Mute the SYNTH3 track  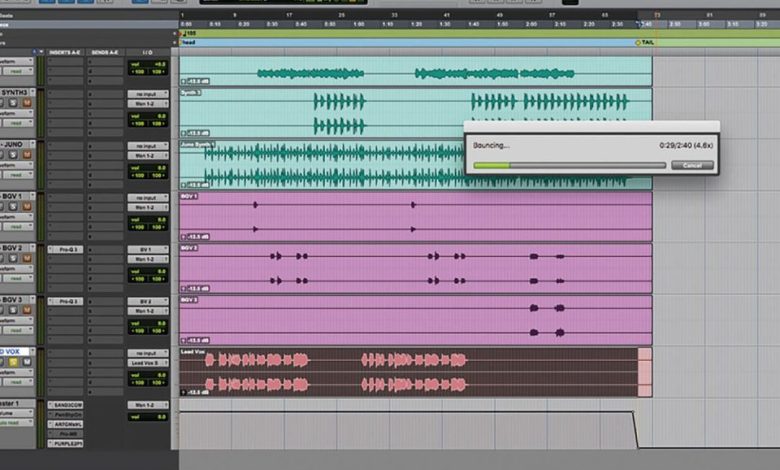(28, 101)
